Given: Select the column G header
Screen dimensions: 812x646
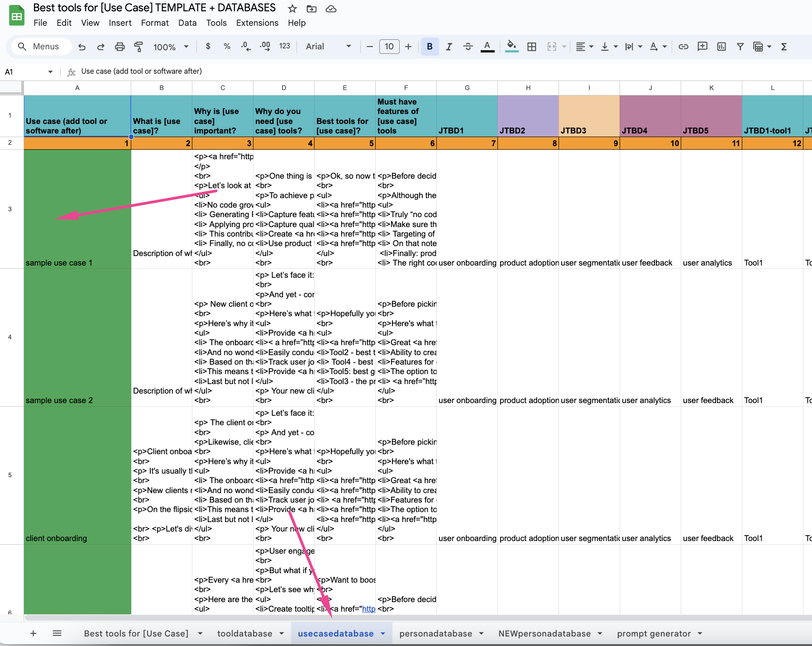Looking at the screenshot, I should tap(467, 88).
